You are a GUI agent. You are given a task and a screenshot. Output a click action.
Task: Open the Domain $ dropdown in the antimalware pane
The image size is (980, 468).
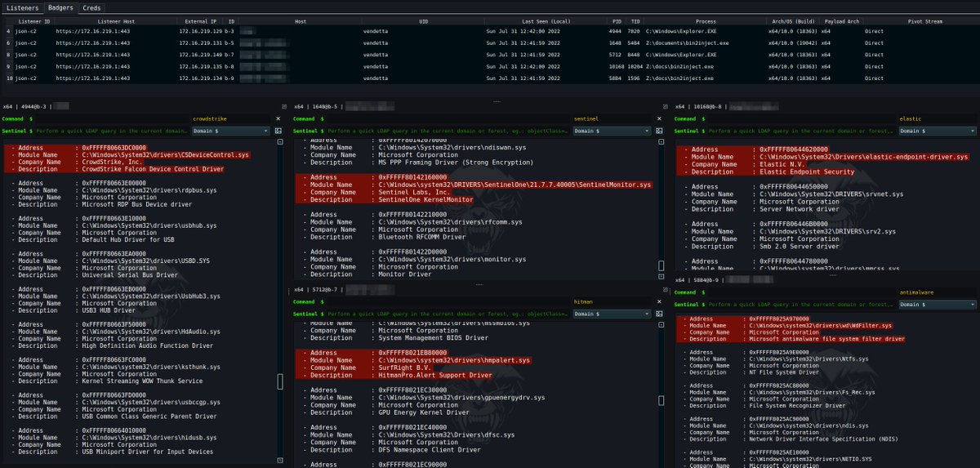coord(936,305)
